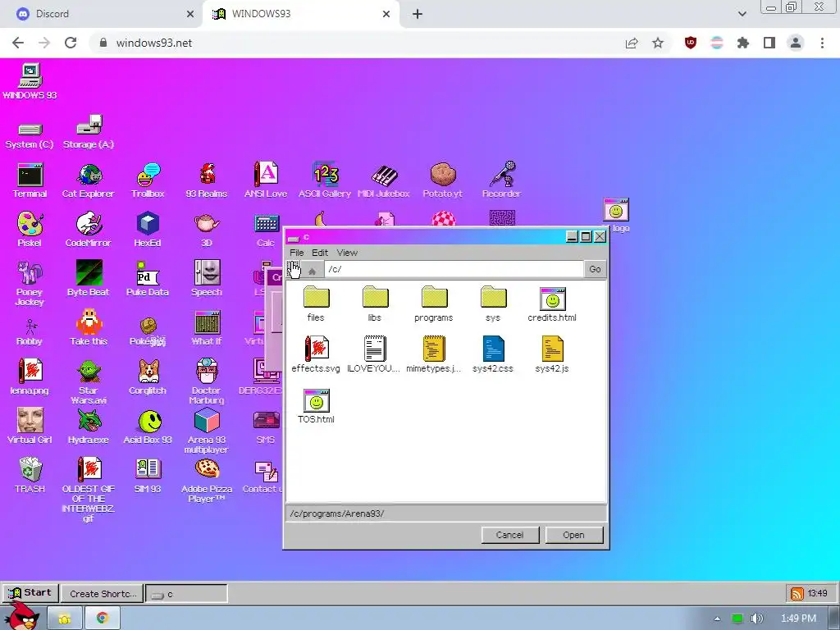Open Poney Jockey icon
This screenshot has height=630, width=840.
point(30,283)
